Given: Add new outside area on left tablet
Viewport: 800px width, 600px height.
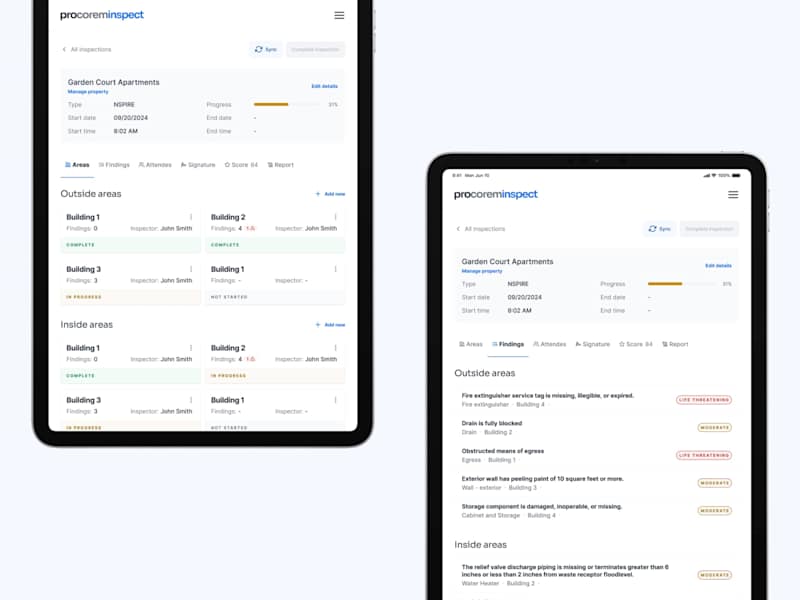Looking at the screenshot, I should pyautogui.click(x=330, y=194).
